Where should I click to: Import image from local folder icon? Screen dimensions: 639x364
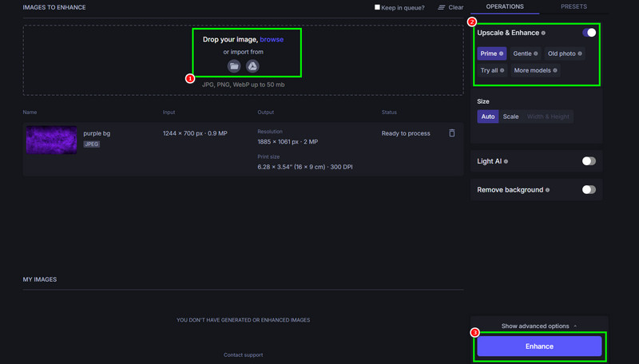point(234,66)
